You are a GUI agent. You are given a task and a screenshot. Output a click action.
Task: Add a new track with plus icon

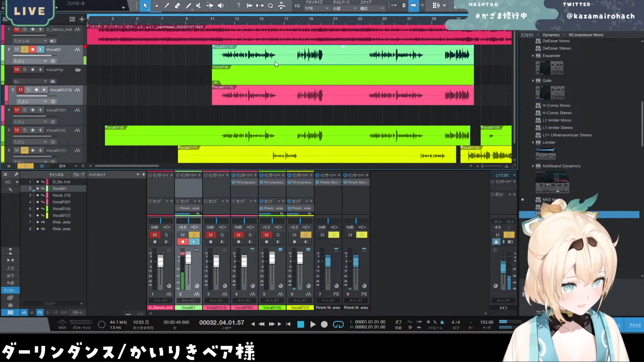82,19
